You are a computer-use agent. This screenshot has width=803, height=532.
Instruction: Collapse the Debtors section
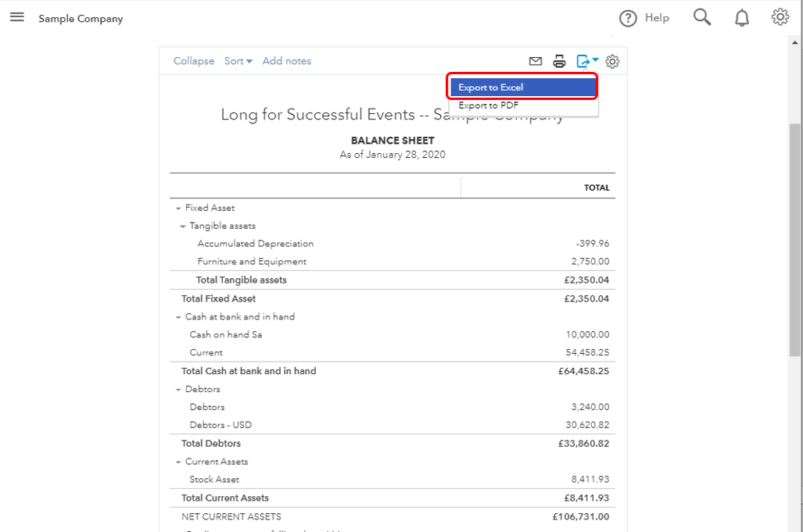(178, 390)
